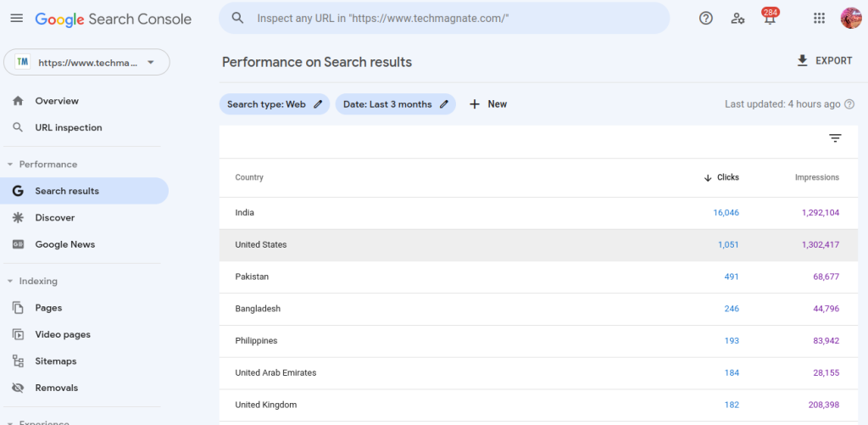The width and height of the screenshot is (868, 425).
Task: Click the Sitemaps icon
Action: pyautogui.click(x=18, y=361)
